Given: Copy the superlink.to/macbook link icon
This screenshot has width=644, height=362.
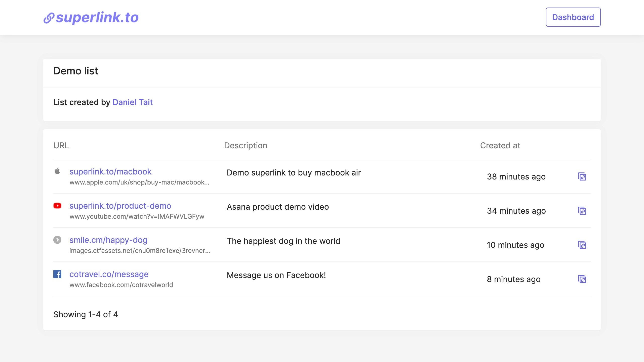Looking at the screenshot, I should coord(582,177).
